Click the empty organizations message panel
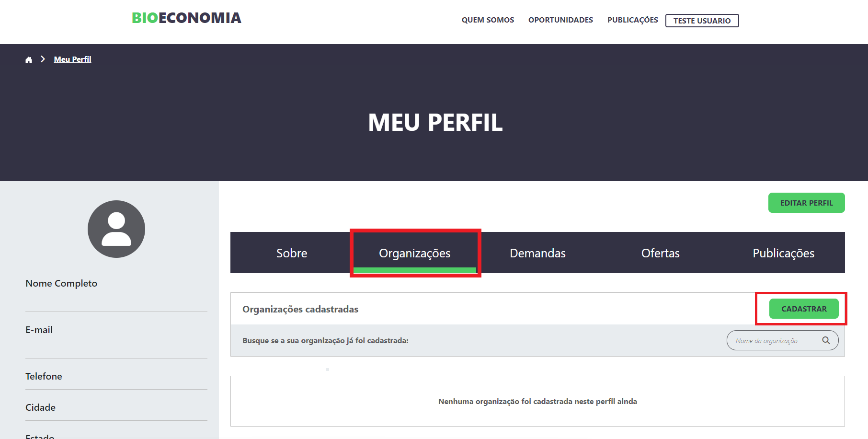This screenshot has width=868, height=439. [537, 401]
